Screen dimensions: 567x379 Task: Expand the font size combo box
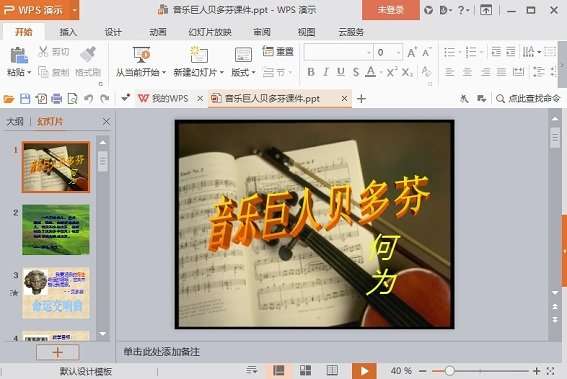398,52
